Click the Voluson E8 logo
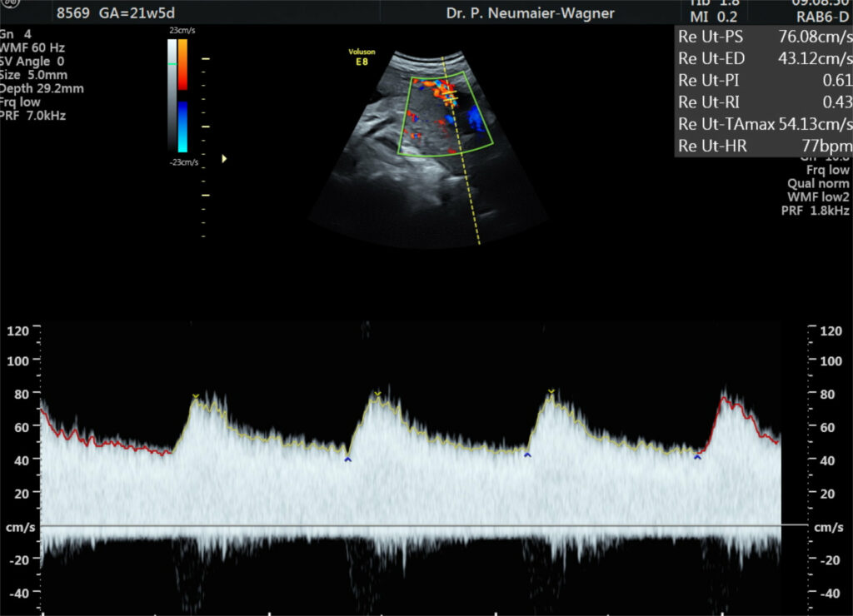 [362, 57]
